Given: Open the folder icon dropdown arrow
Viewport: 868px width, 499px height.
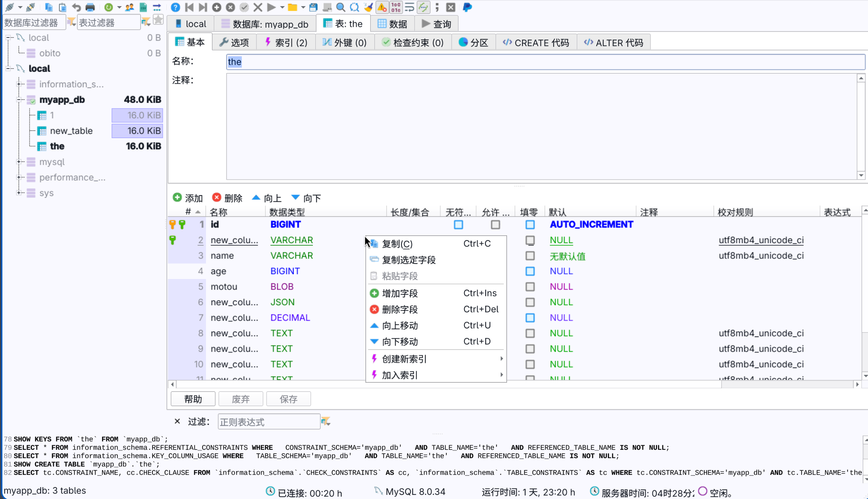Looking at the screenshot, I should [303, 7].
